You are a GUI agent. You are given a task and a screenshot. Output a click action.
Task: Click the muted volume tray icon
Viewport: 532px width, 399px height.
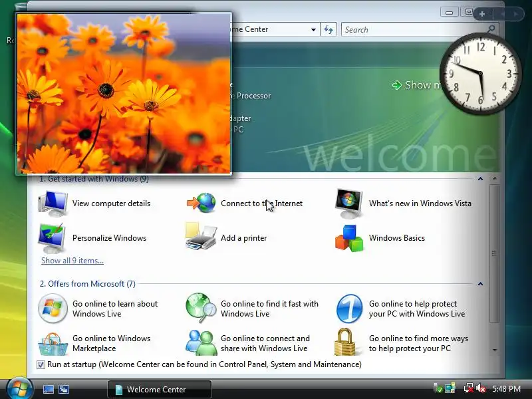tap(481, 388)
